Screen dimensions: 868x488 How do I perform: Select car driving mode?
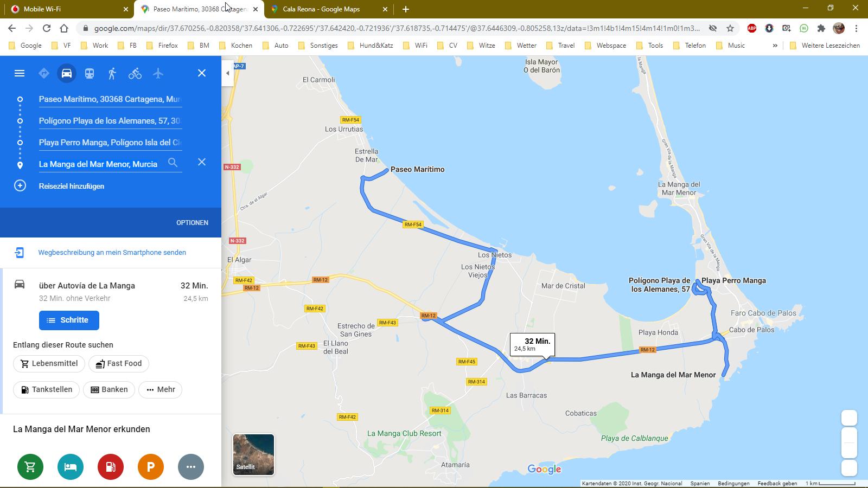tap(67, 73)
